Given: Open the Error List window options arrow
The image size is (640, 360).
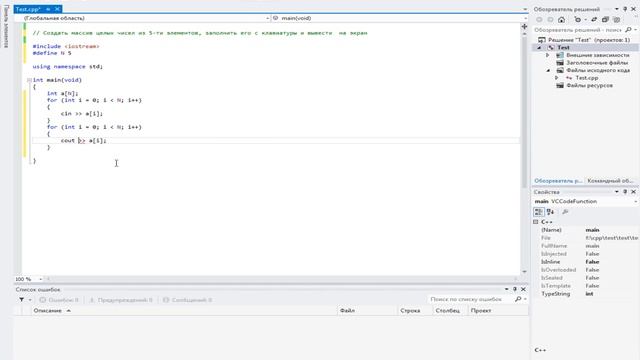Looking at the screenshot, I should coord(507,289).
